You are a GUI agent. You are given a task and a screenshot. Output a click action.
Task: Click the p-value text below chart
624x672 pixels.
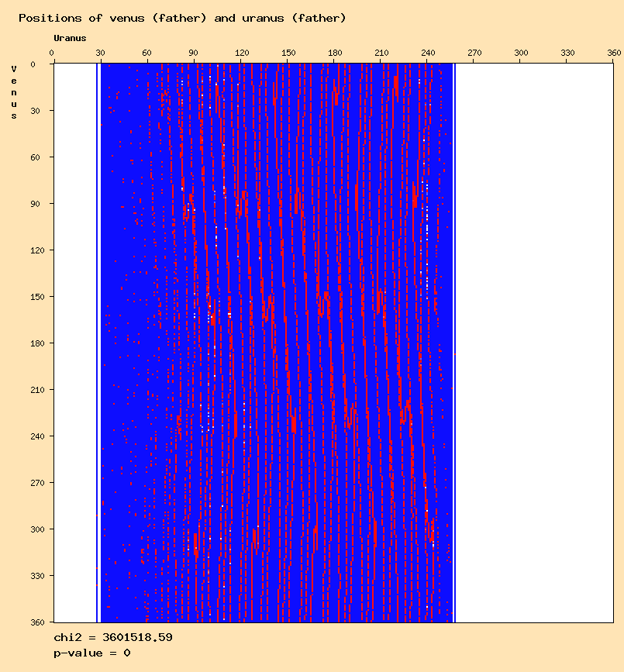(92, 653)
